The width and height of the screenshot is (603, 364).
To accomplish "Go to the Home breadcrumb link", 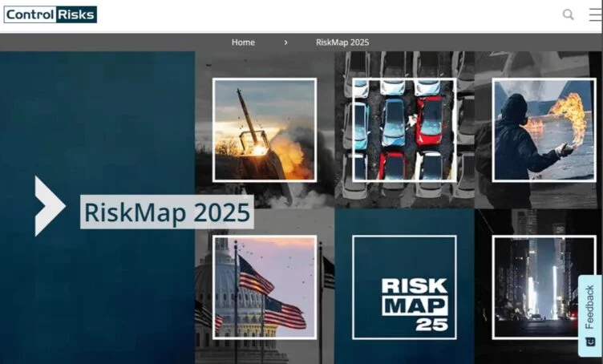I will 243,42.
